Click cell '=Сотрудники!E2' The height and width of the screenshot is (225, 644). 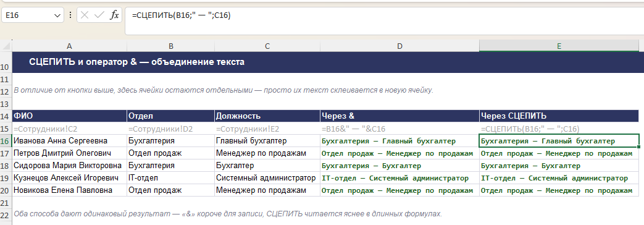[x=267, y=129]
